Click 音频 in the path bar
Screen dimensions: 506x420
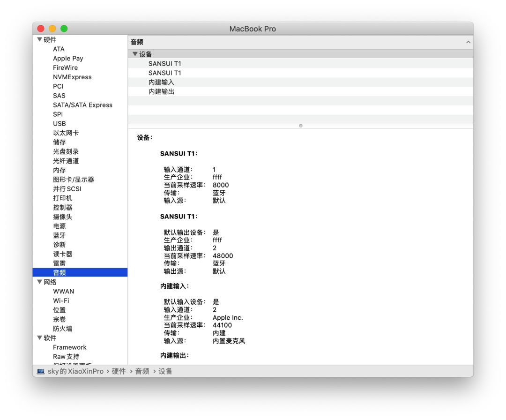142,372
